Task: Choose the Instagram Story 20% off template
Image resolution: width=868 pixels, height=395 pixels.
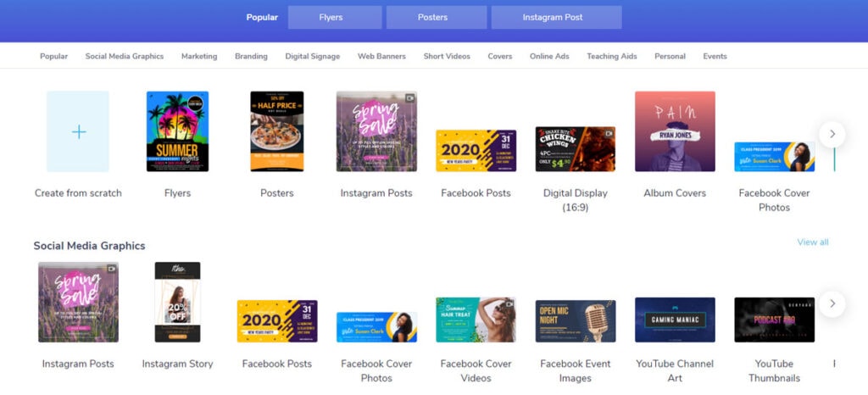Action: click(178, 302)
